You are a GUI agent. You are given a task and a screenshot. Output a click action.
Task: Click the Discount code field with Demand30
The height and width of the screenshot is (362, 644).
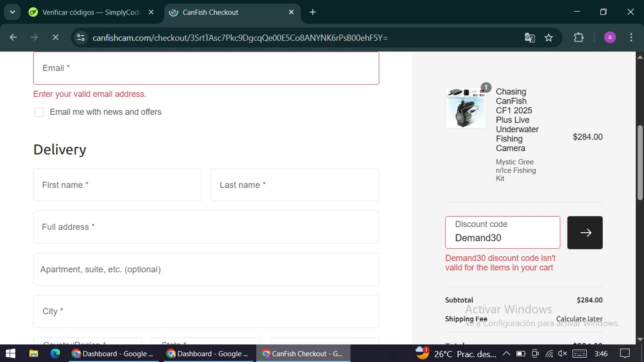[x=503, y=232]
